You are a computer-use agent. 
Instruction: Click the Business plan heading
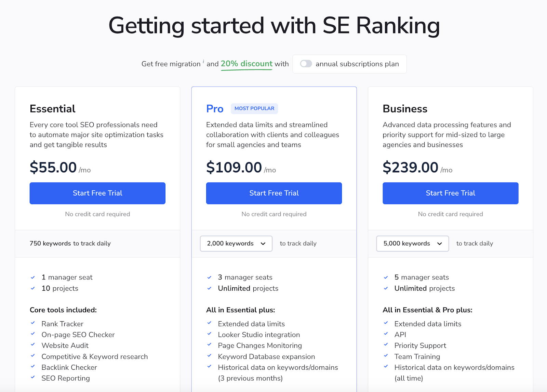[405, 109]
